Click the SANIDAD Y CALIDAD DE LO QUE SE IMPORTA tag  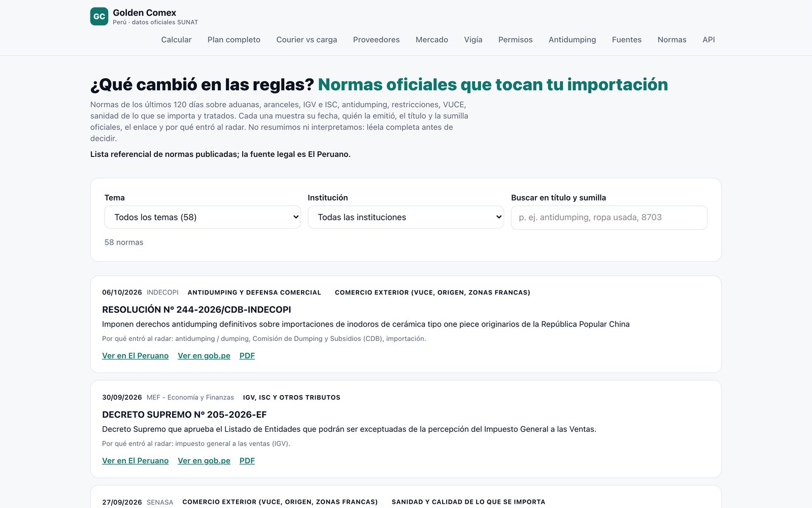468,502
